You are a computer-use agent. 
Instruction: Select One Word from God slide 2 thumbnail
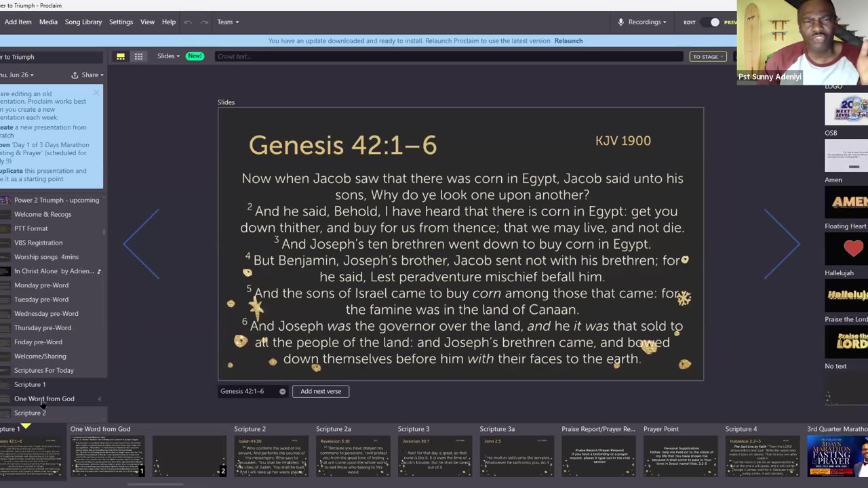[189, 456]
